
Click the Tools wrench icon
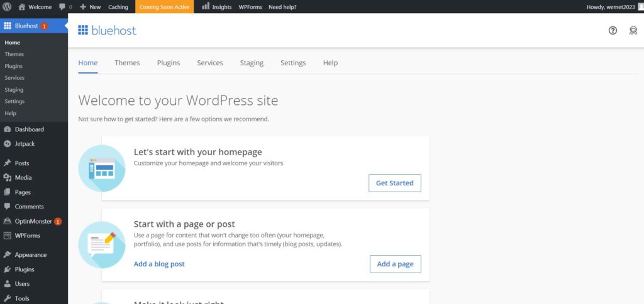7,298
